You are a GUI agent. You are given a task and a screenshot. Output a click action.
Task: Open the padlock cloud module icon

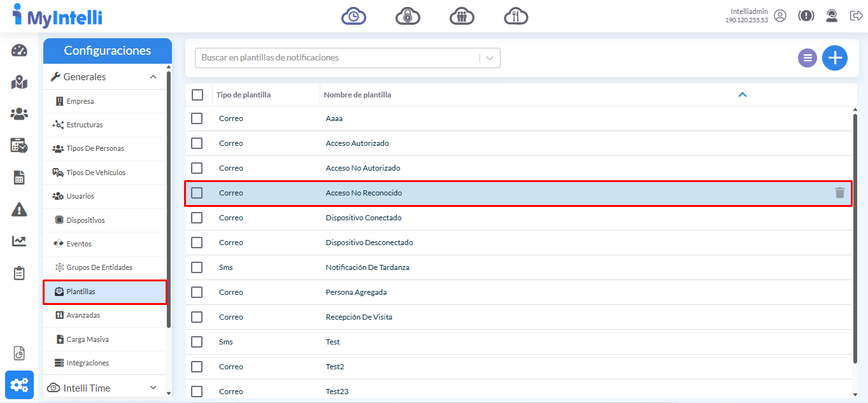408,16
